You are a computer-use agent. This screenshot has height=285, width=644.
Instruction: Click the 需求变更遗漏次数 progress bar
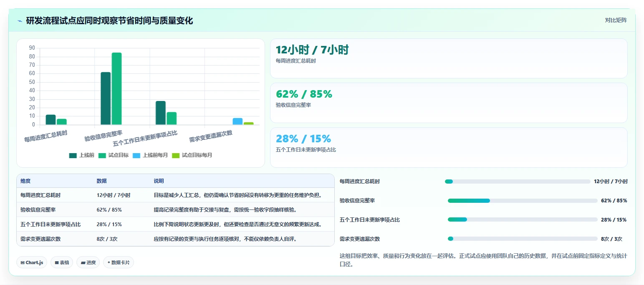[x=523, y=239]
